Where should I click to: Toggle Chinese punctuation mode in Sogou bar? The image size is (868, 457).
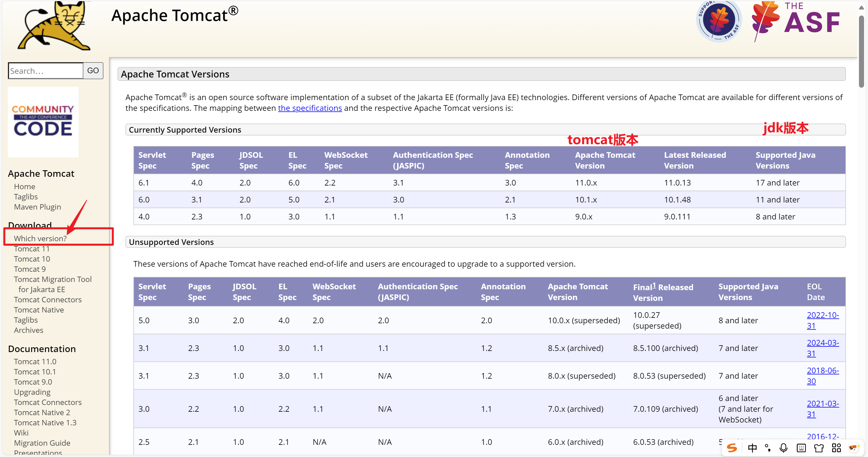[x=767, y=448]
